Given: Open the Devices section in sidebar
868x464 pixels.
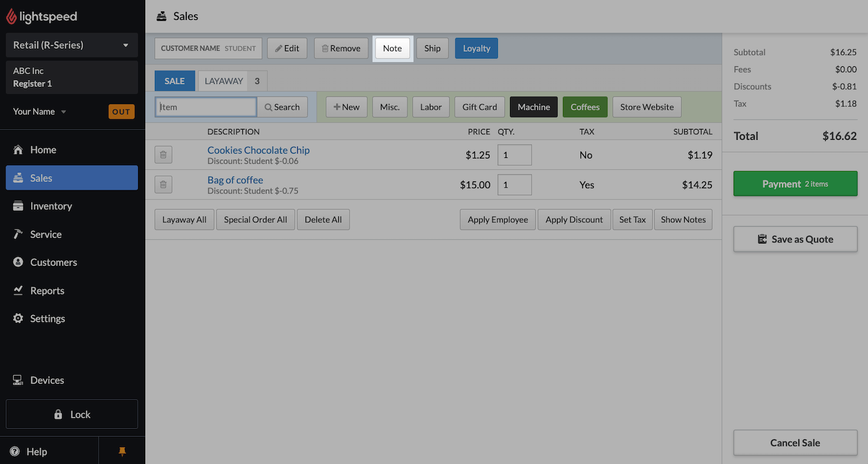Looking at the screenshot, I should coord(46,380).
